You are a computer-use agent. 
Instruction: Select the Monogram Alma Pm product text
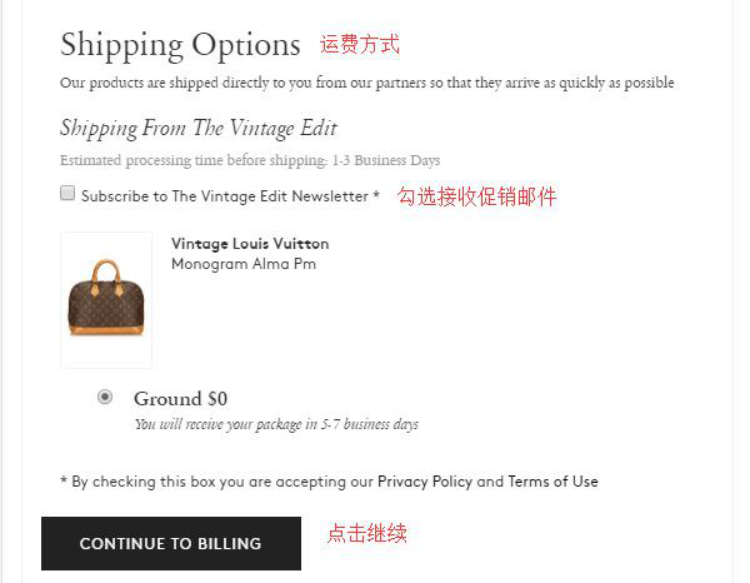(244, 264)
